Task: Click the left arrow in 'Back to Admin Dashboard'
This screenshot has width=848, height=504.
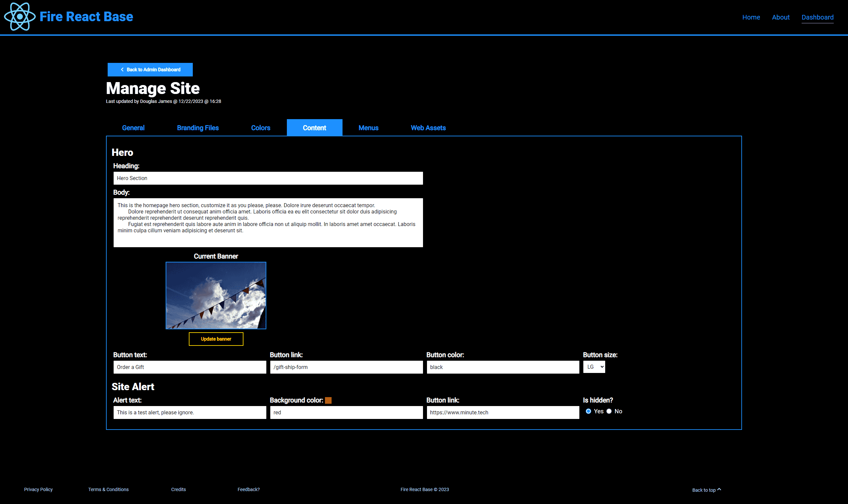Action: coord(121,69)
